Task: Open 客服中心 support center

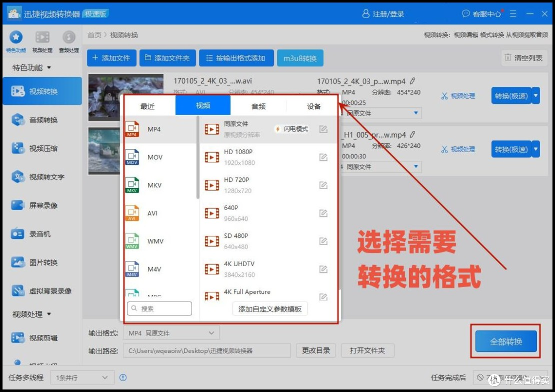Action: click(482, 14)
